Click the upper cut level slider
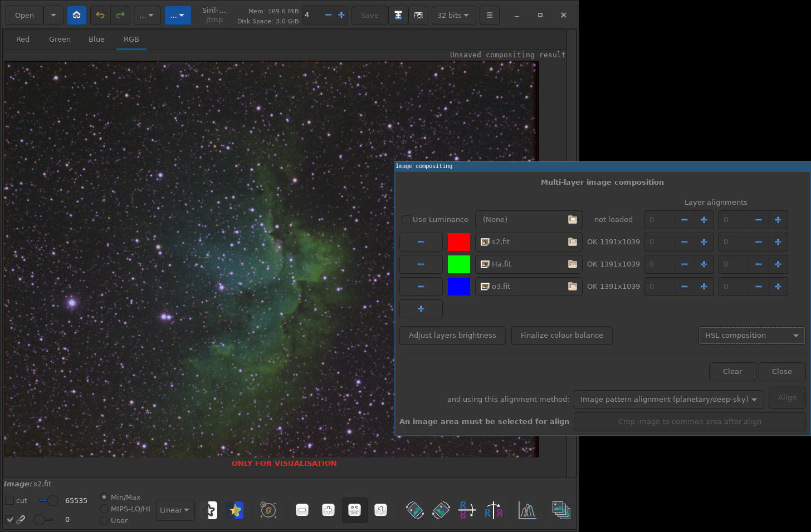Viewport: 811px width, 532px height. (x=48, y=501)
